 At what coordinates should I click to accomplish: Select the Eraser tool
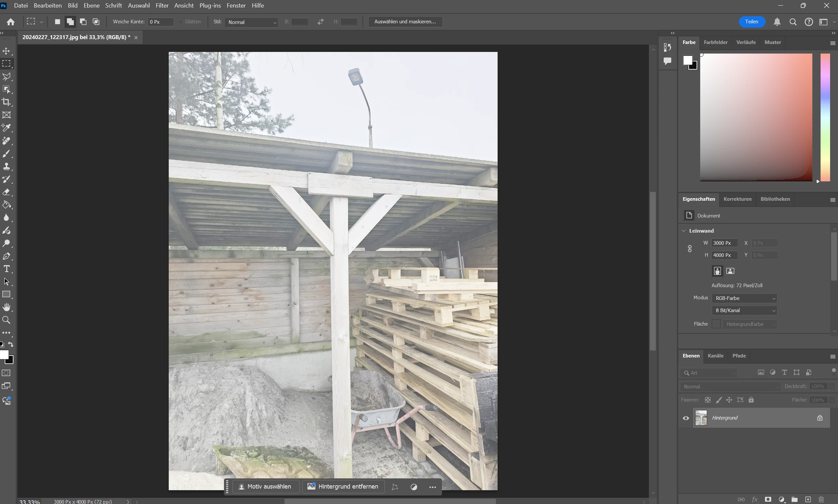coord(7,192)
